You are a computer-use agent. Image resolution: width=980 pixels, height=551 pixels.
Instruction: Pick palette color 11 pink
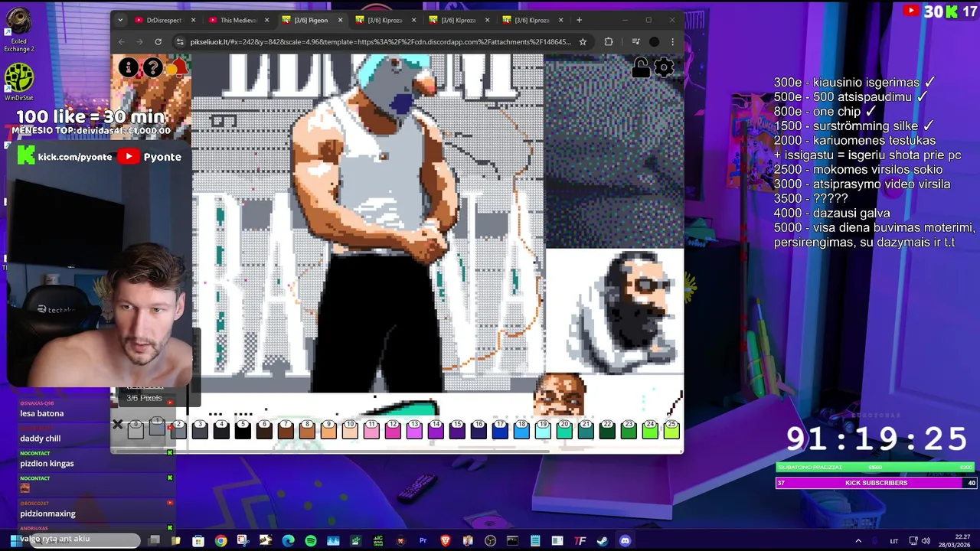[371, 430]
